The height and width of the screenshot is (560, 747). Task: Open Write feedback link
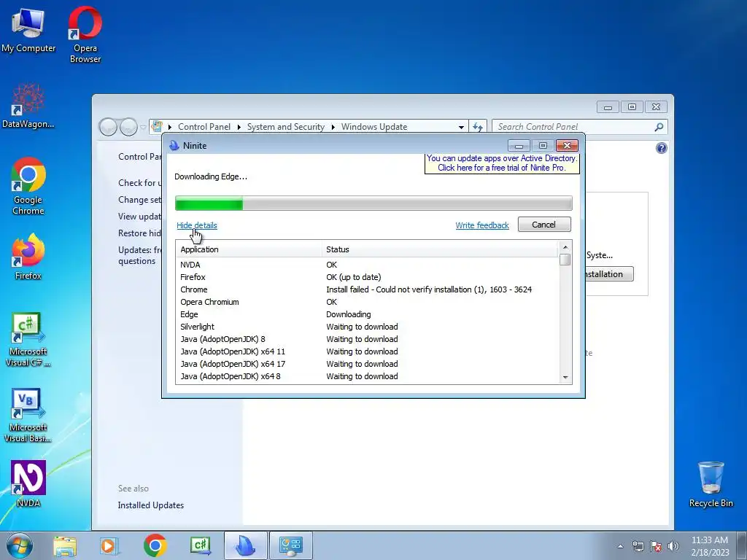pyautogui.click(x=482, y=225)
